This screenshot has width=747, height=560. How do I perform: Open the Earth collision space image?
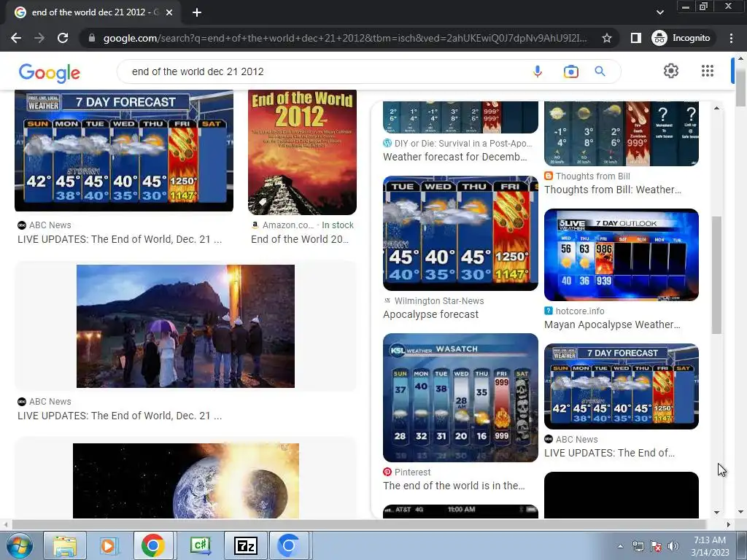tap(186, 481)
